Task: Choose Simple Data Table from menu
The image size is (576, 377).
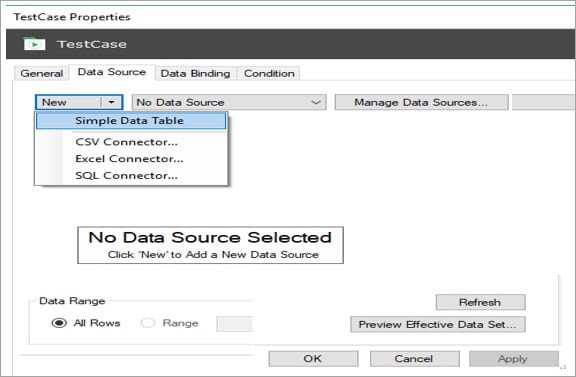Action: (x=131, y=121)
